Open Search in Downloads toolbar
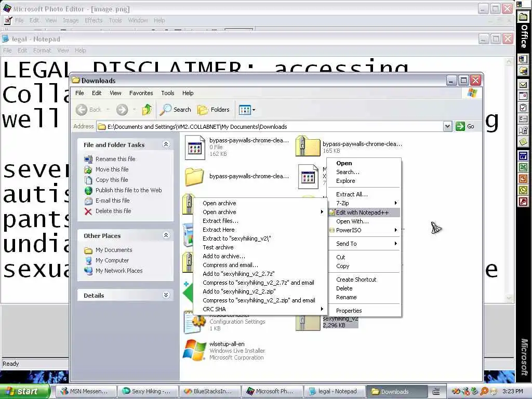This screenshot has width=532, height=399. tap(176, 110)
